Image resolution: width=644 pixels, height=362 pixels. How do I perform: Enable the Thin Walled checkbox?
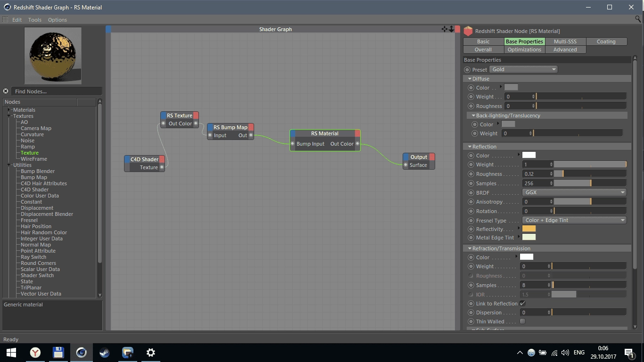click(x=522, y=321)
